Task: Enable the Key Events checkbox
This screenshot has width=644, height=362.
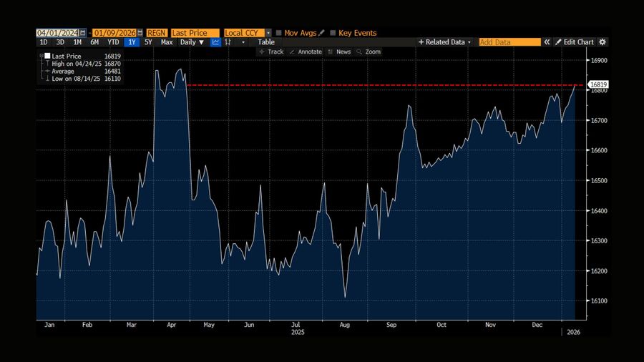Action: (333, 33)
